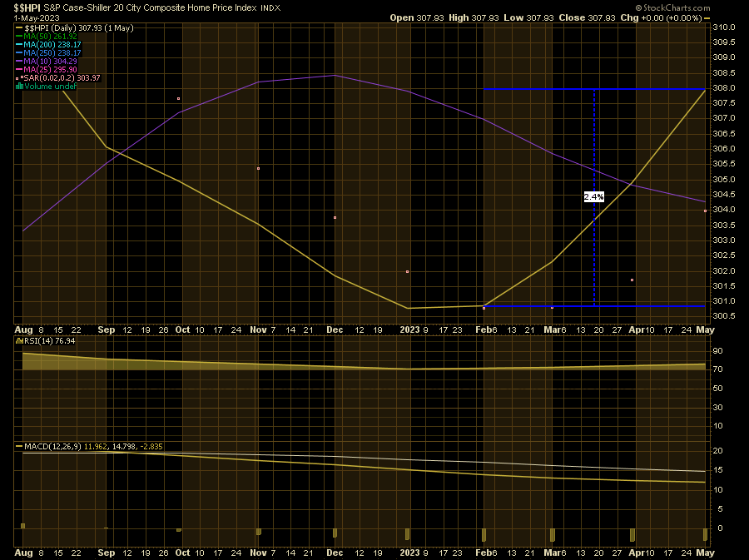Screen dimensions: 749x560
Task: Click the upper blue horizontal line at 308
Action: point(541,88)
